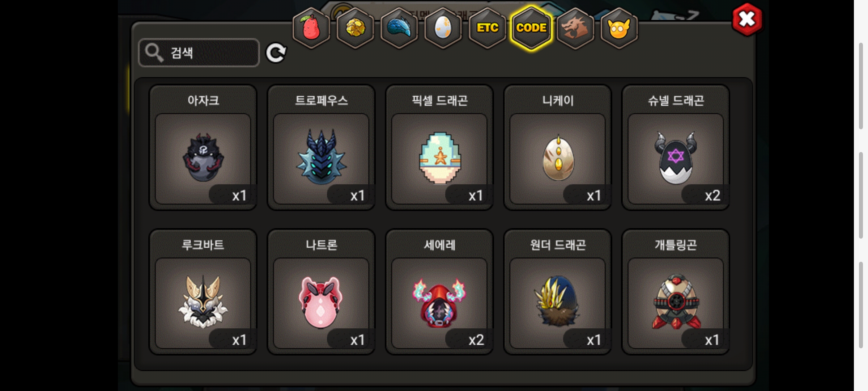Close the inventory with red X
The image size is (868, 391).
[747, 20]
